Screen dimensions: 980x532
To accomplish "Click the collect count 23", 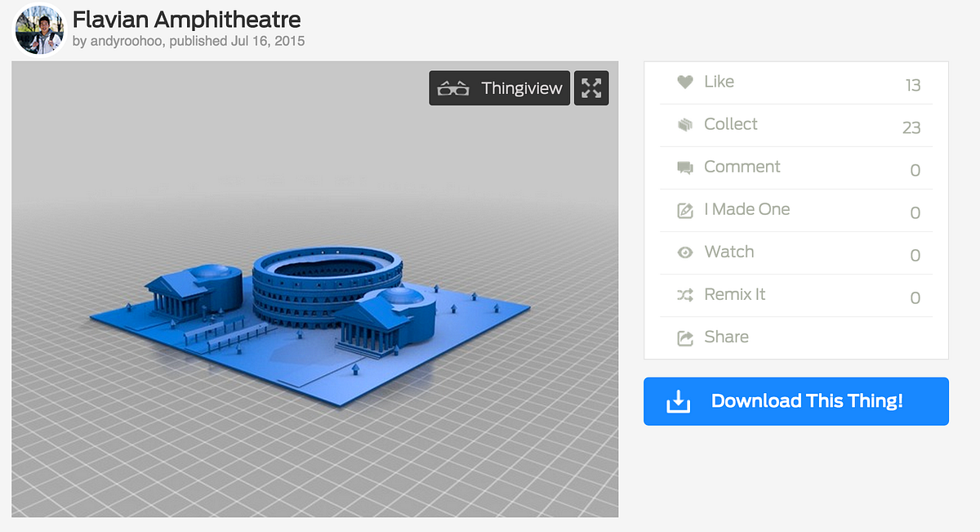I will click(x=911, y=127).
